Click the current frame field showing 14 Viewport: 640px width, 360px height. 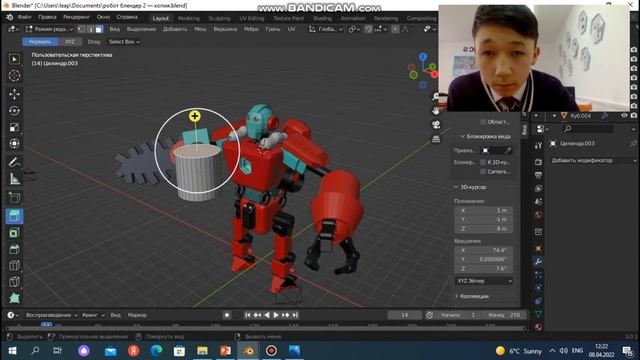[x=404, y=315]
